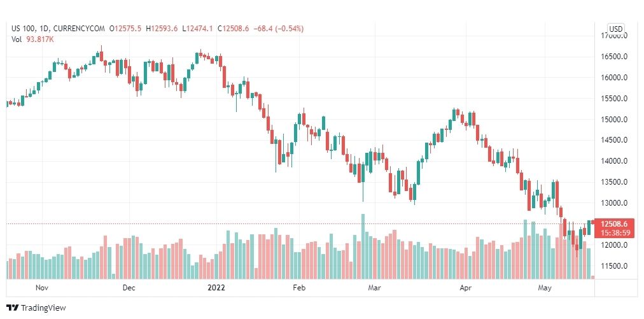Click the 13000.0 price scale label
The image size is (644, 319).
click(614, 203)
